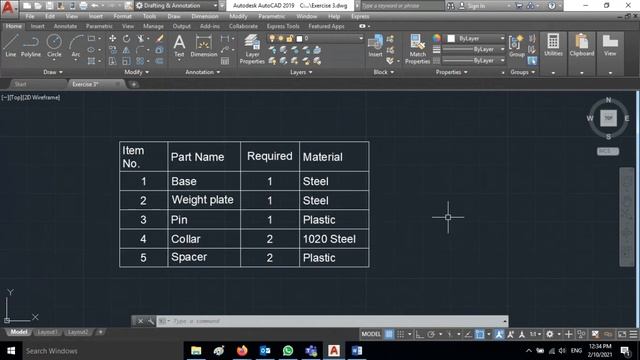Click the Erase tool icon
This screenshot has height=360, width=640.
(x=160, y=38)
